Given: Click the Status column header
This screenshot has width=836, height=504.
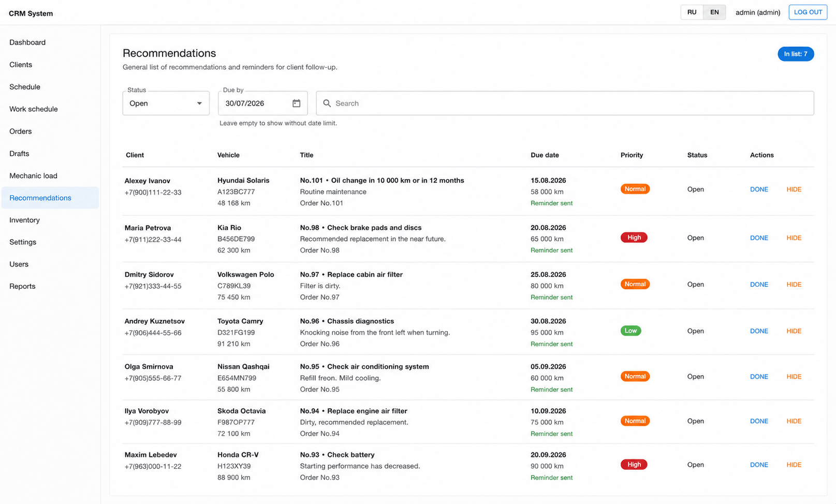Looking at the screenshot, I should click(x=697, y=155).
